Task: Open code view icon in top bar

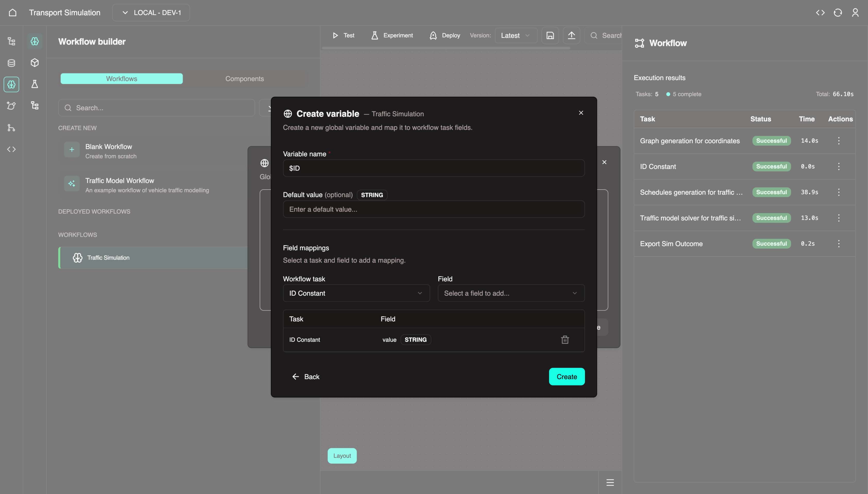Action: [820, 13]
